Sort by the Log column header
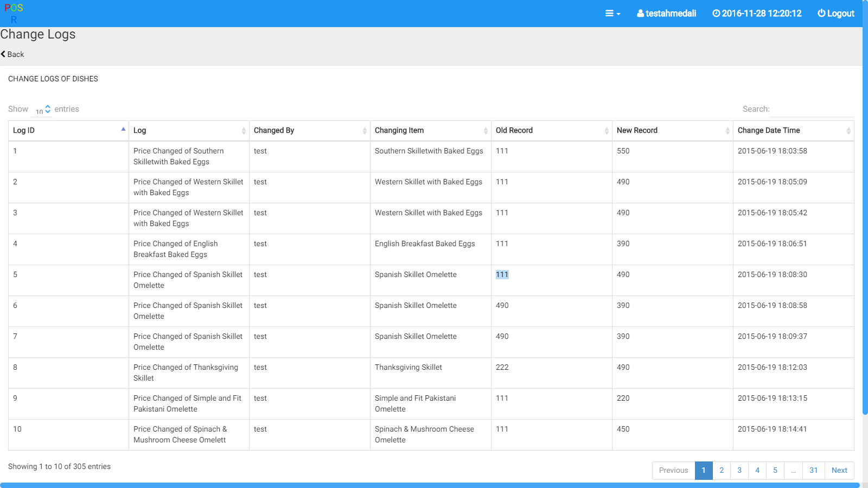The width and height of the screenshot is (868, 488). pos(189,131)
